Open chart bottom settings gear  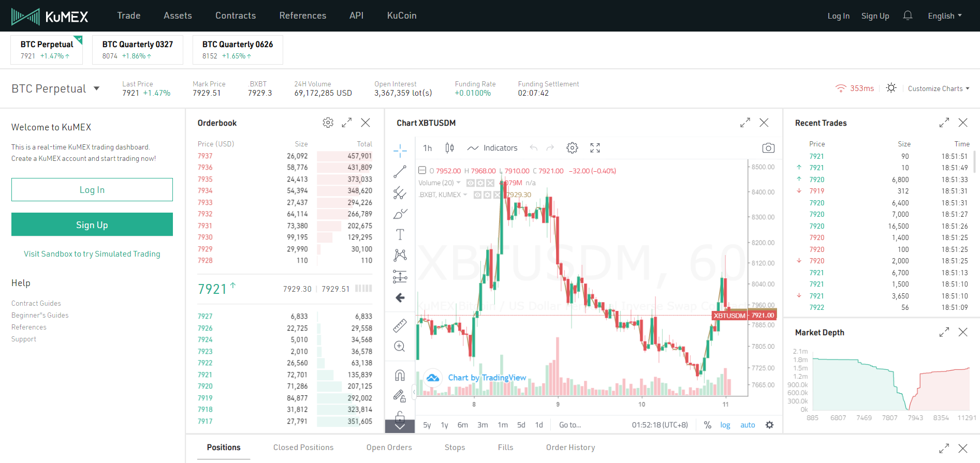pos(769,425)
